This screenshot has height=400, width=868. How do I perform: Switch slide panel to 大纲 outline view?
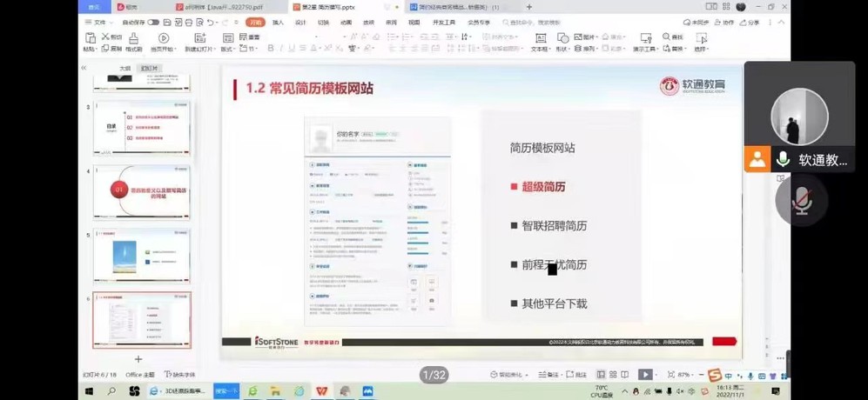point(124,68)
